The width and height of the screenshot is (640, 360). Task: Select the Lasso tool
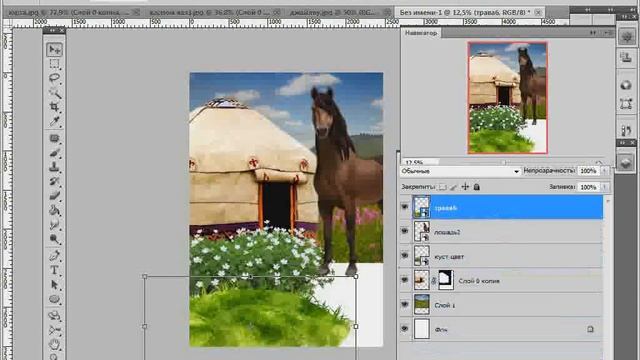(x=54, y=78)
